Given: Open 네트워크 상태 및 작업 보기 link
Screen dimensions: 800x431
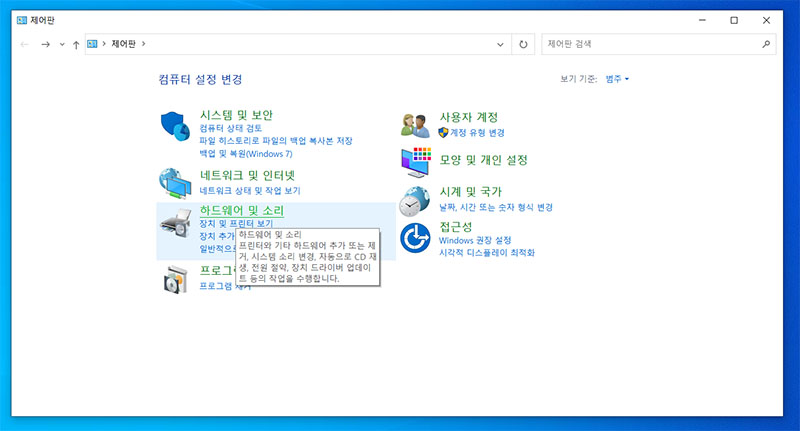Looking at the screenshot, I should [x=250, y=191].
